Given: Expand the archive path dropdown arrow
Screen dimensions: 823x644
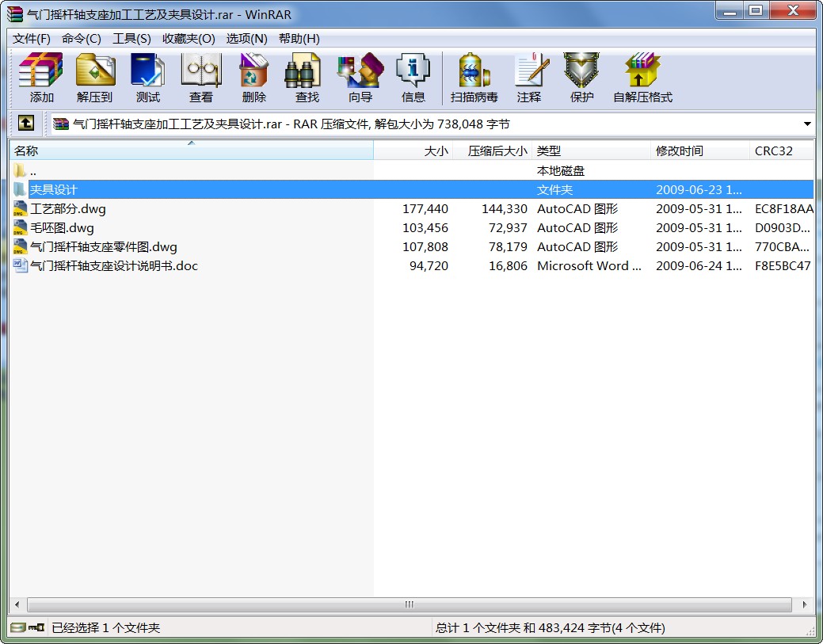Looking at the screenshot, I should click(x=807, y=124).
